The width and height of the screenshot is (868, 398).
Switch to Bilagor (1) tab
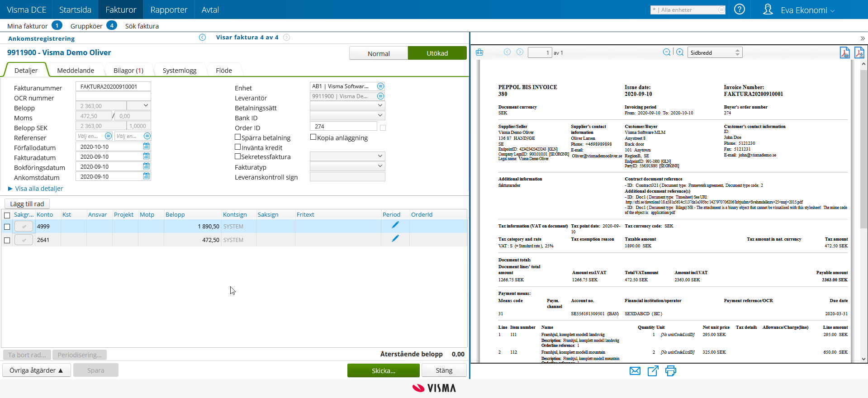[x=128, y=71]
